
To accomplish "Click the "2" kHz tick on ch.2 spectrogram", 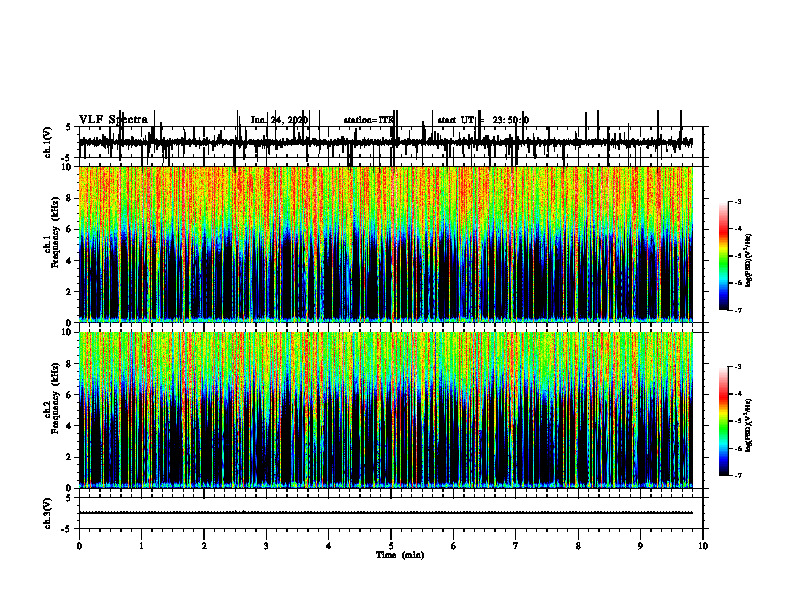I will [x=71, y=457].
